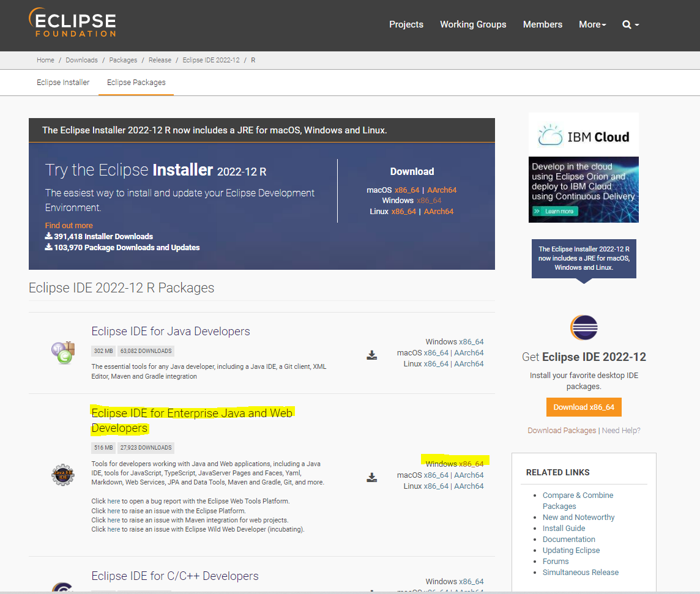Click the 63,082 DOWNLOADS badge
700x594 pixels.
pos(146,351)
